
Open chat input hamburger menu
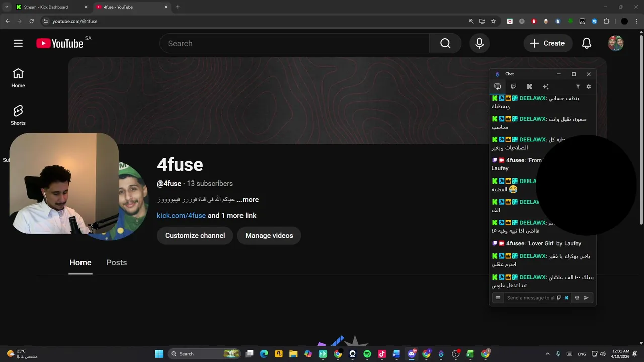(498, 298)
